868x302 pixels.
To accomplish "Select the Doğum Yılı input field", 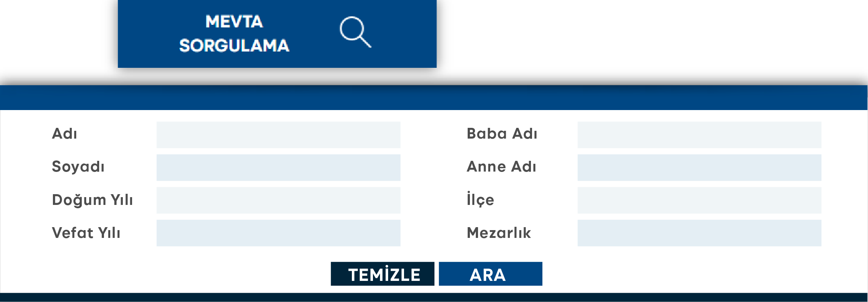I will (278, 200).
